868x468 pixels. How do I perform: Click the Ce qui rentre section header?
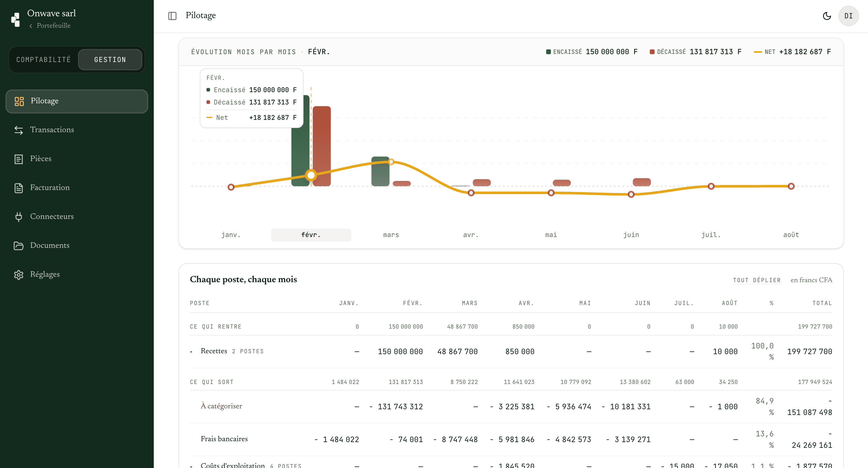coord(216,326)
